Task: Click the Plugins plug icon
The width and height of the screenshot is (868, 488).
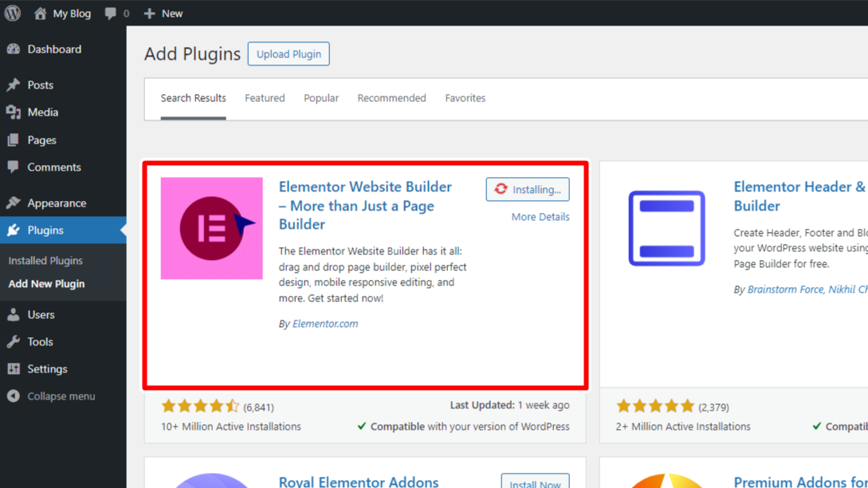Action: pos(14,230)
